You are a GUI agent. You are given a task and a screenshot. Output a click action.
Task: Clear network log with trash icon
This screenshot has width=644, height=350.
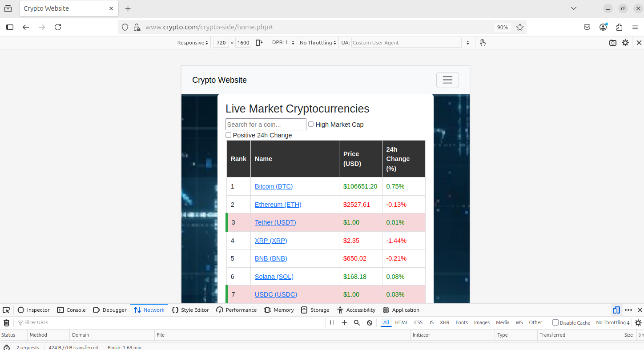pyautogui.click(x=7, y=323)
